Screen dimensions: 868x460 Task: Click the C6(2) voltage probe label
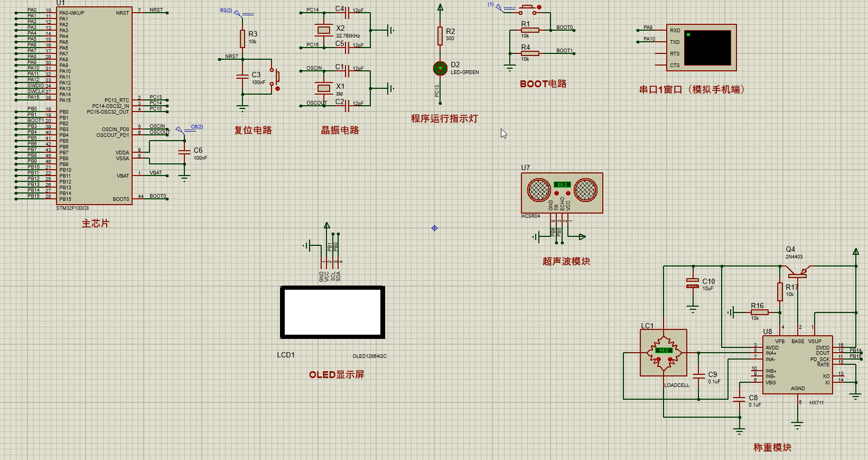[x=197, y=127]
